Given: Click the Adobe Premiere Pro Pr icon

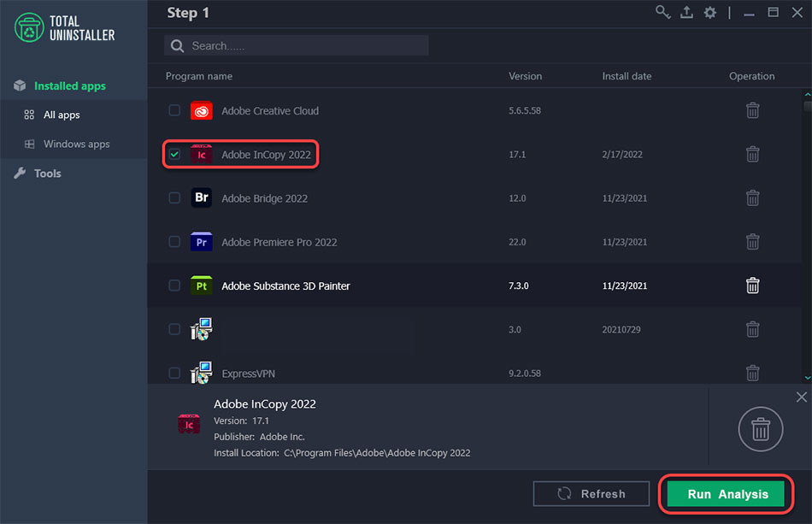Looking at the screenshot, I should click(202, 242).
